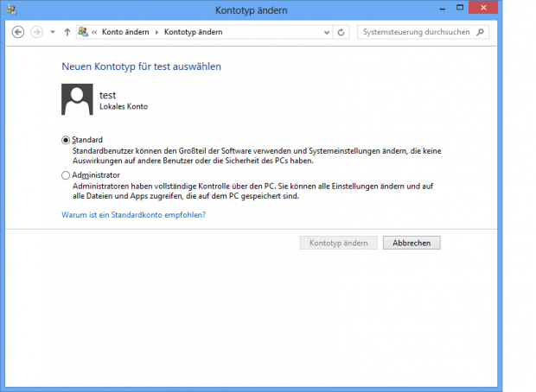Viewport: 536px width, 392px height.
Task: Click the Kontotyp ändern breadcrumb
Action: click(193, 32)
